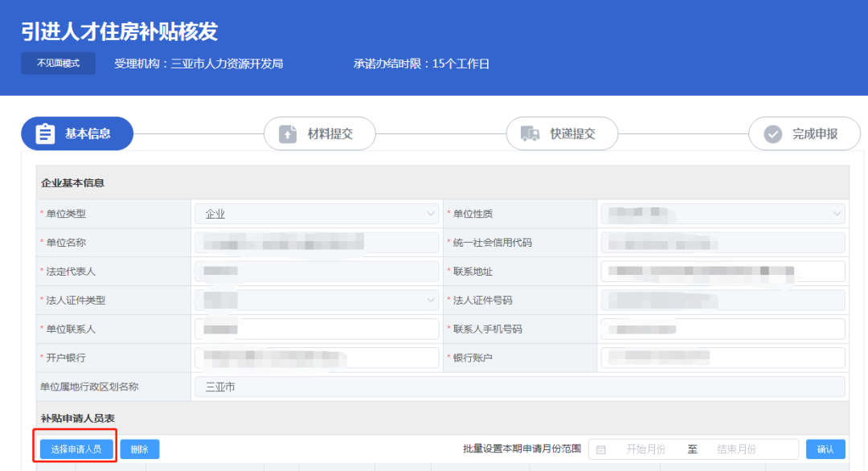The width and height of the screenshot is (868, 471).
Task: Open the 单位性质 dropdown
Action: point(834,213)
